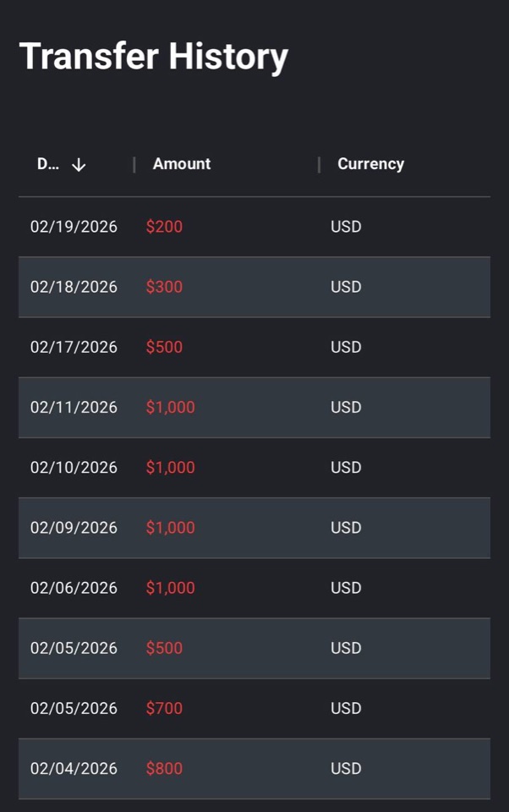The image size is (509, 812).
Task: Select the Amount column header
Action: pyautogui.click(x=182, y=163)
